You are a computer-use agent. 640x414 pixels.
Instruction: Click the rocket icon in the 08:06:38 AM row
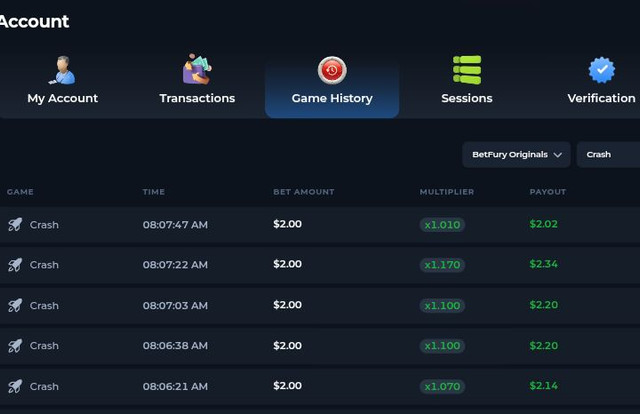15,345
